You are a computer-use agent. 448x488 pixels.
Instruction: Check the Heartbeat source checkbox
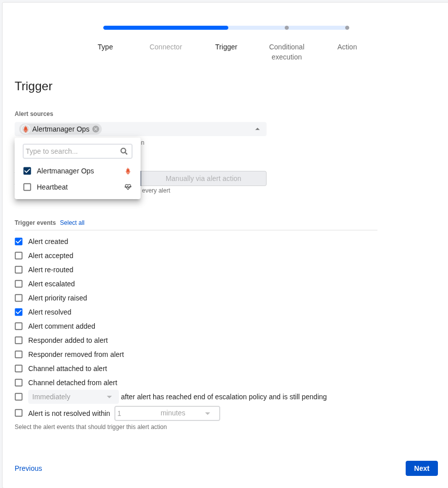pos(27,187)
